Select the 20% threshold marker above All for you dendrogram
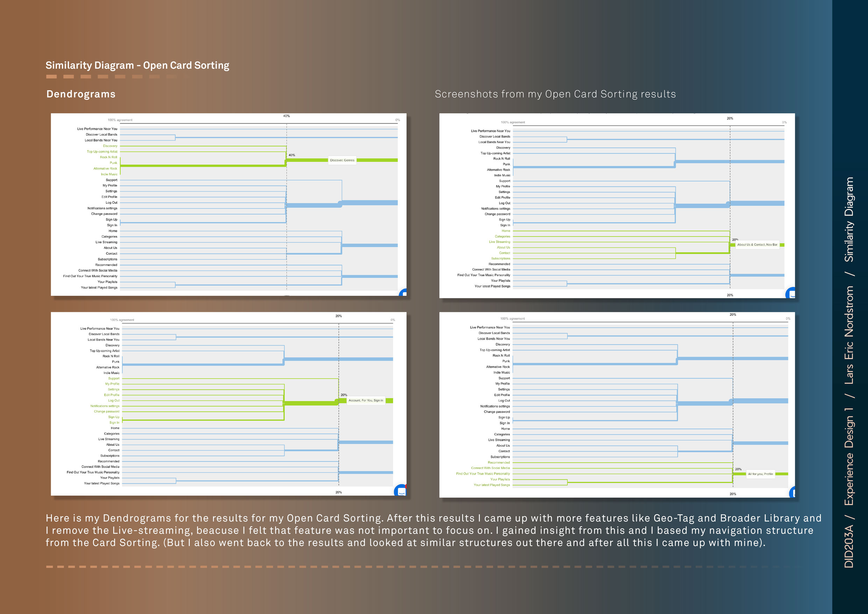Viewport: 868px width, 614px height. point(733,315)
